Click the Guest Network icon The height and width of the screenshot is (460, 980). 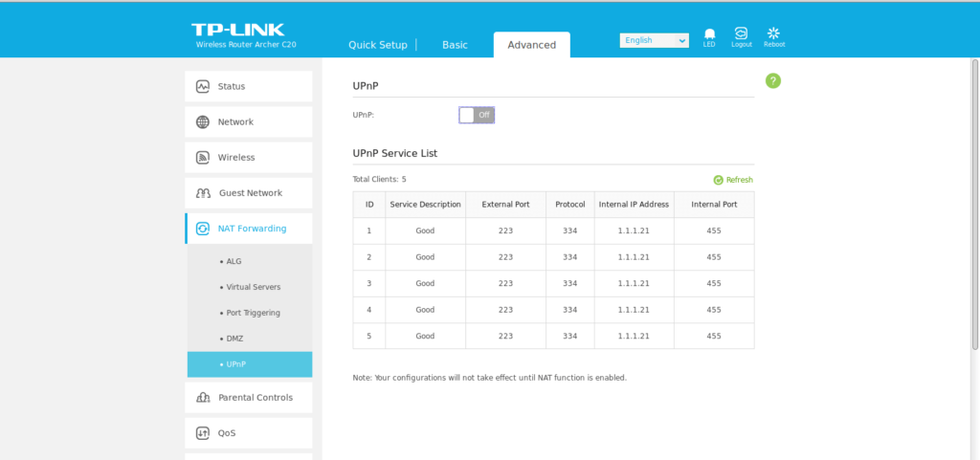(203, 193)
